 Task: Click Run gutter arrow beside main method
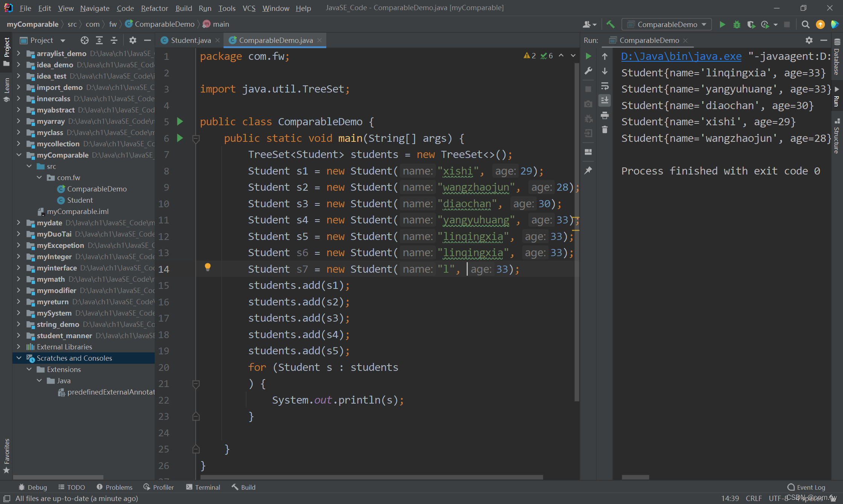180,138
